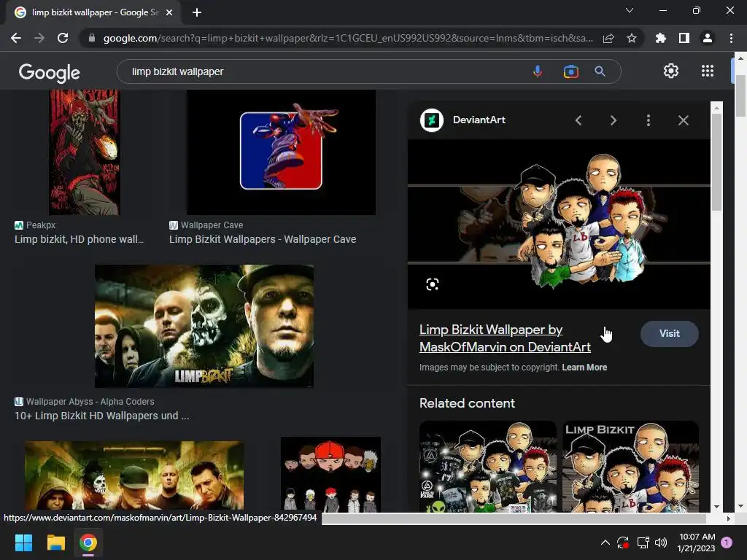Open Chrome extensions puzzle icon
Image resolution: width=747 pixels, height=560 pixels.
[661, 38]
